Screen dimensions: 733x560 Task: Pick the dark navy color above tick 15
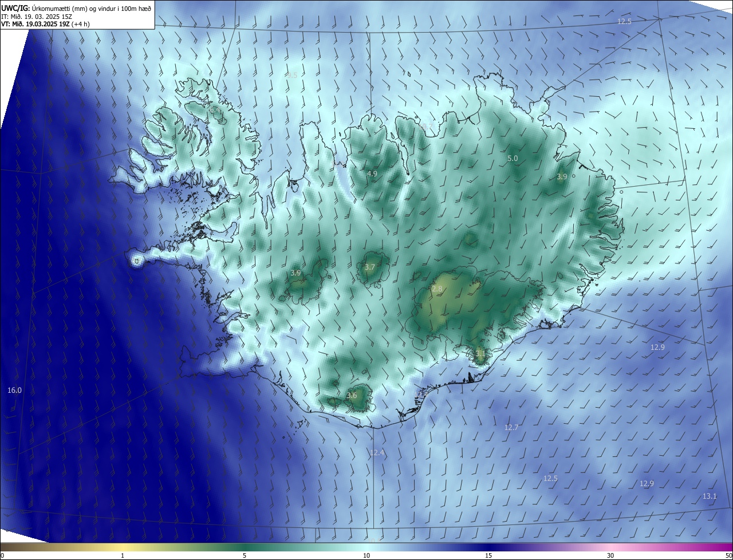(488, 547)
